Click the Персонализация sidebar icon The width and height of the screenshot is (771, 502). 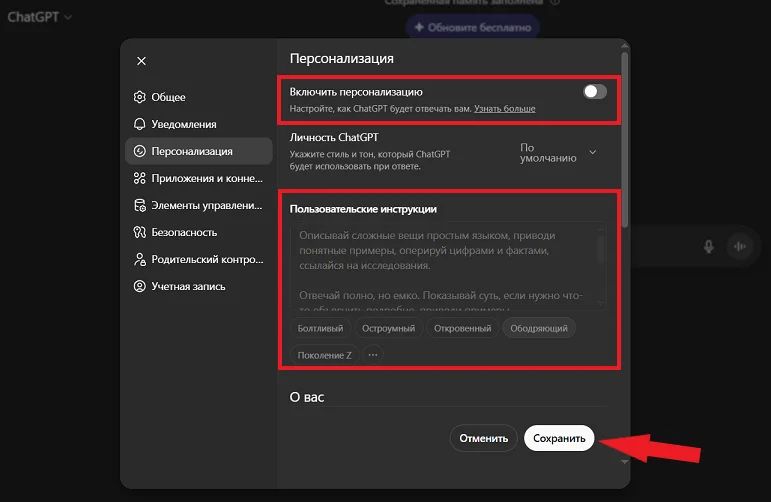(140, 151)
